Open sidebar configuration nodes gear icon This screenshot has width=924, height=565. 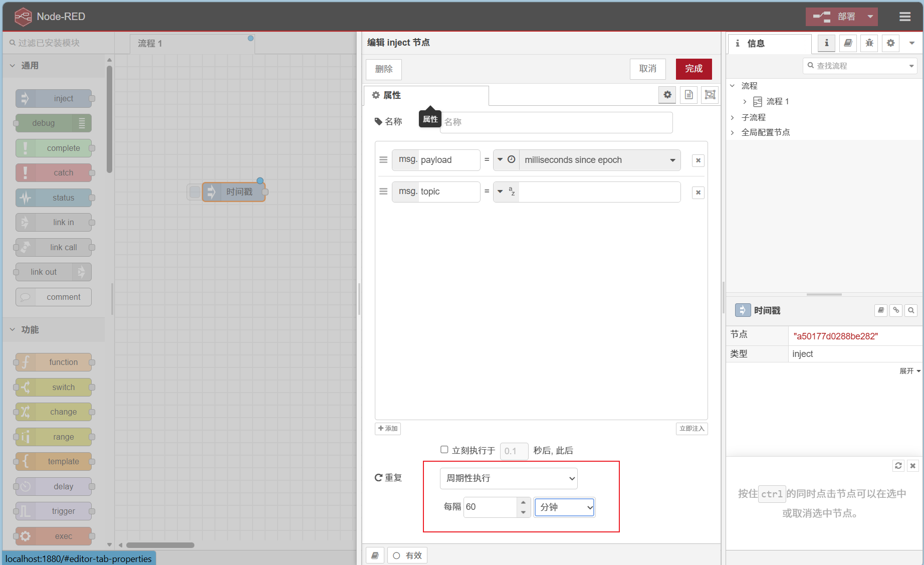(x=890, y=44)
